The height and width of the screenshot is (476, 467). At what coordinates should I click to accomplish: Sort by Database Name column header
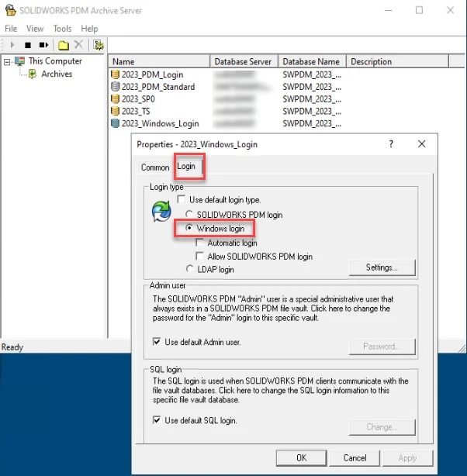tap(312, 61)
